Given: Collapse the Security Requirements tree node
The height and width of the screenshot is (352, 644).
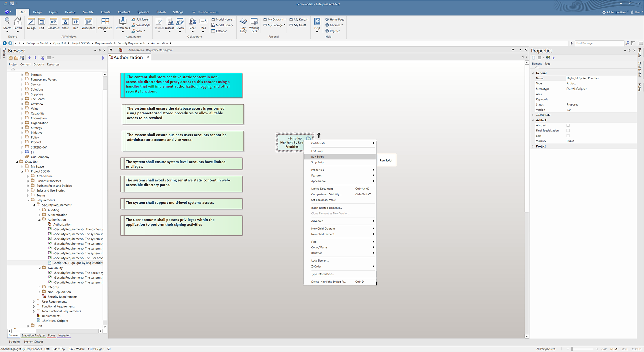Looking at the screenshot, I should pos(34,205).
